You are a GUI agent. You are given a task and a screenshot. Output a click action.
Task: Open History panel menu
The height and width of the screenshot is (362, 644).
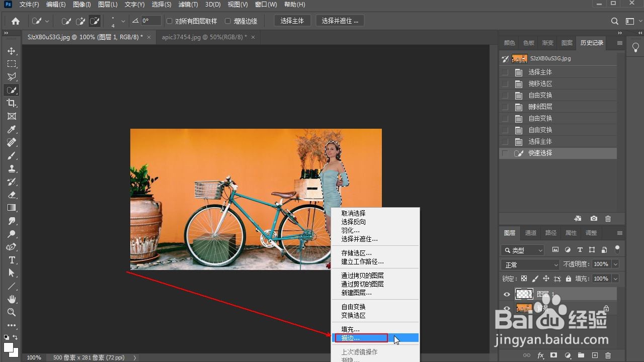click(x=619, y=43)
